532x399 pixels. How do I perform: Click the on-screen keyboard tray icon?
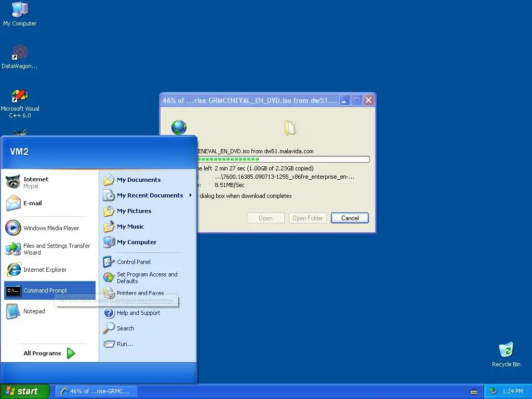(x=474, y=392)
